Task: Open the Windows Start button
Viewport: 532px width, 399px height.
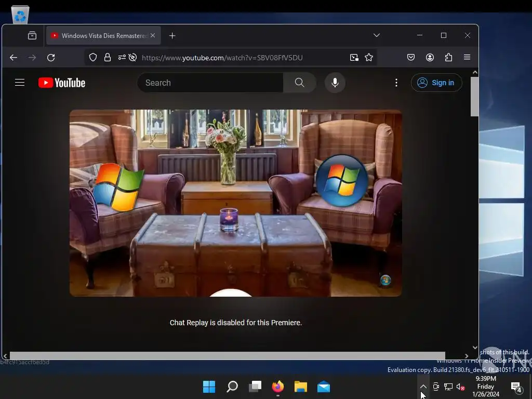Action: (x=209, y=387)
